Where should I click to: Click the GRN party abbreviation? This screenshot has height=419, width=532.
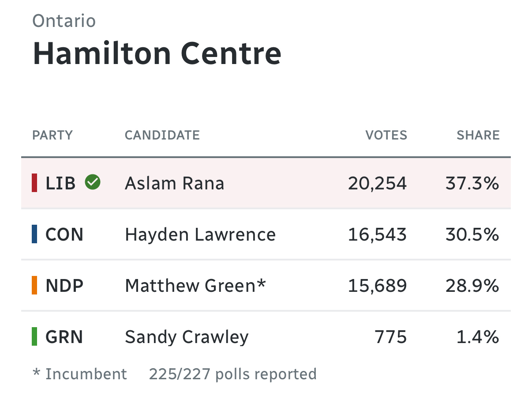(64, 337)
